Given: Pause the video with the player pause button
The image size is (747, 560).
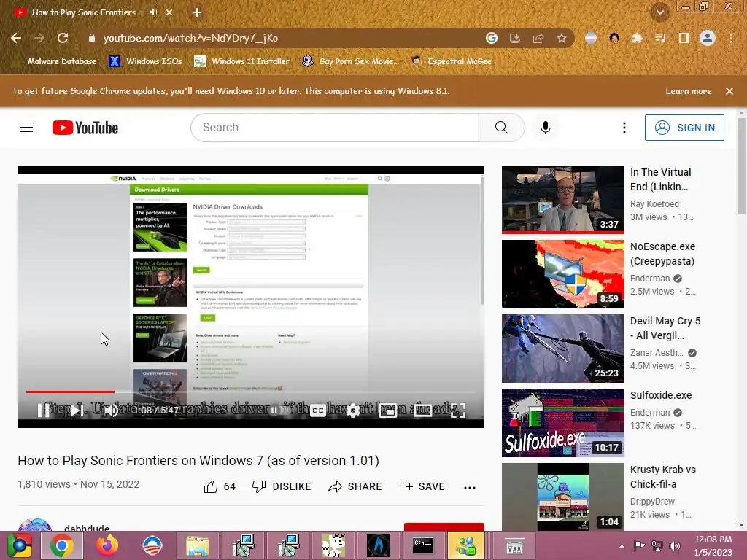Looking at the screenshot, I should [43, 410].
